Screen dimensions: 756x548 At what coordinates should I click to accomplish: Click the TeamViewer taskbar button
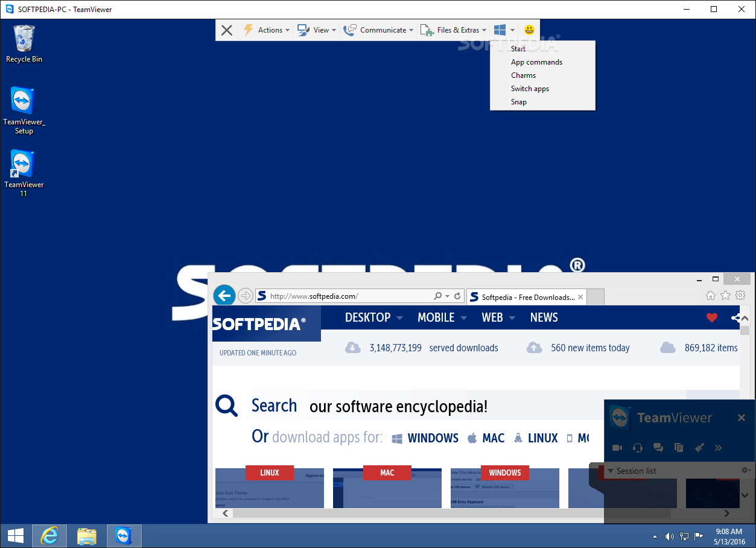click(x=124, y=536)
